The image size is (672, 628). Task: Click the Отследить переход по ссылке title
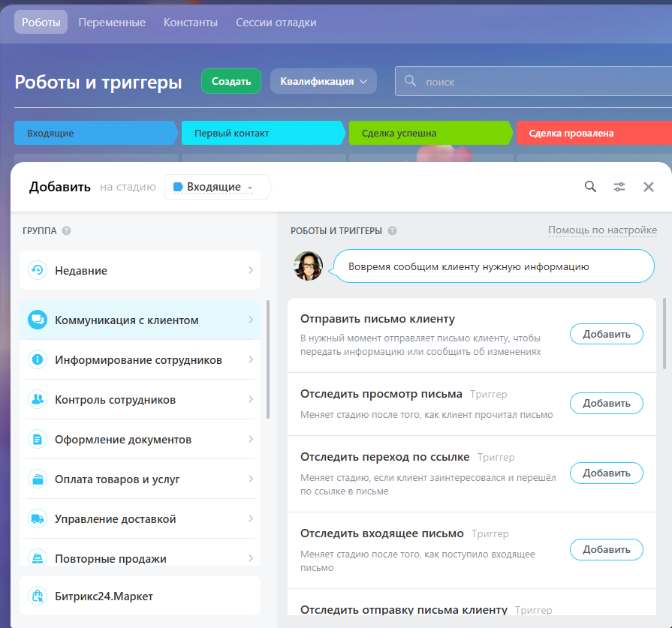pos(385,457)
